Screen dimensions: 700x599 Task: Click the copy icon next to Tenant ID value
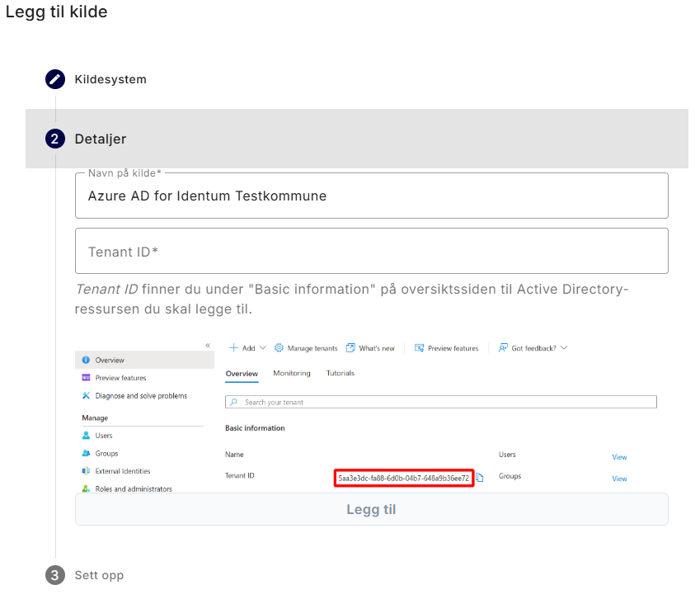[x=480, y=478]
